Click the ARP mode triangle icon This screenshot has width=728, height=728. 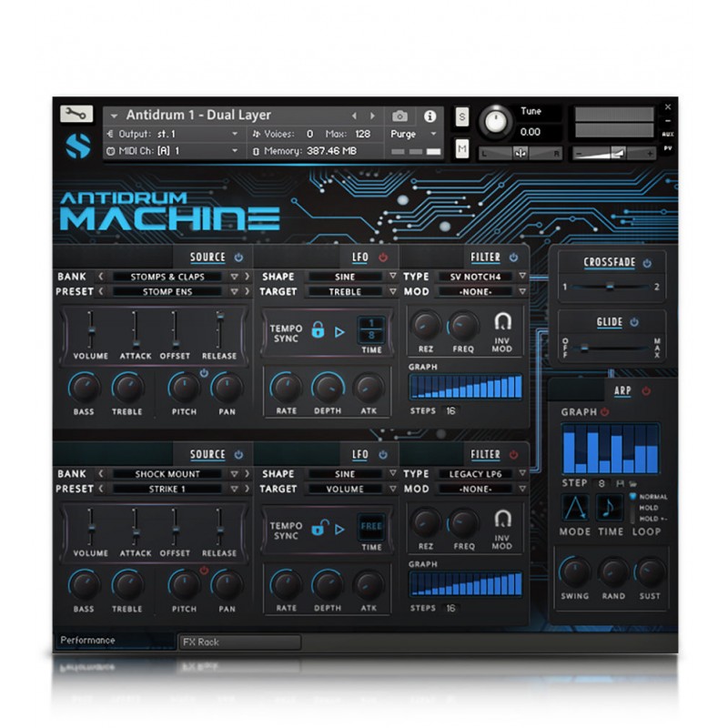coord(575,508)
